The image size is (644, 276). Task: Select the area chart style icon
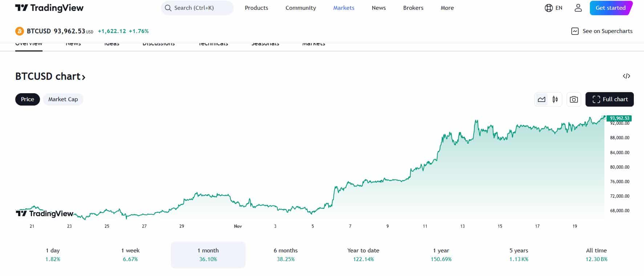(542, 99)
